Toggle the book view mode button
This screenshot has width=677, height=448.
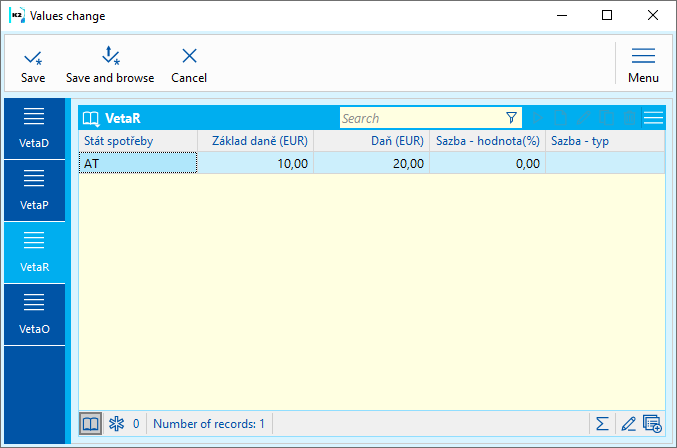click(91, 424)
